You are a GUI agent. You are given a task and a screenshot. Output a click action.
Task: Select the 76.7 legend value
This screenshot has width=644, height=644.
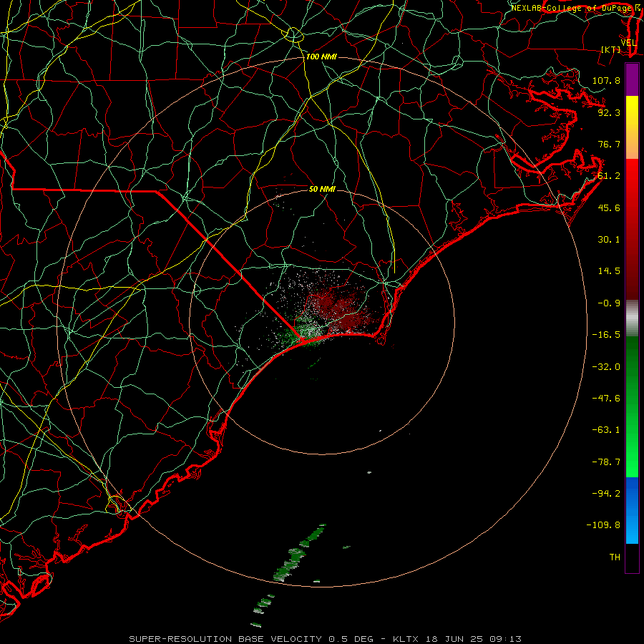point(609,144)
